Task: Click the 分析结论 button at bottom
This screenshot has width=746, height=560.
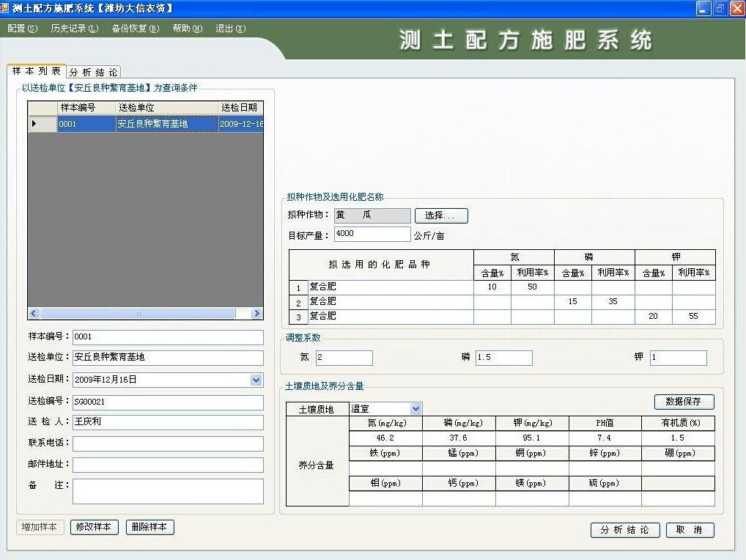Action: (x=625, y=530)
